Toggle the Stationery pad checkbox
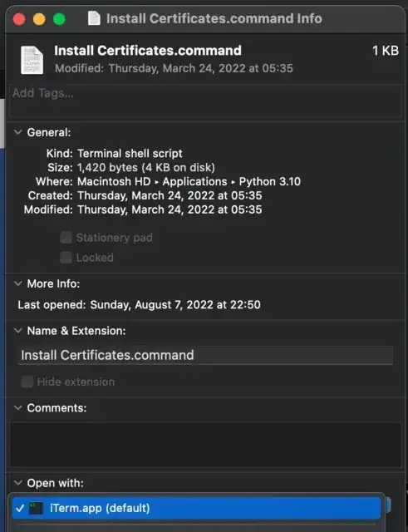Viewport: 408px width, 532px height. coord(66,238)
